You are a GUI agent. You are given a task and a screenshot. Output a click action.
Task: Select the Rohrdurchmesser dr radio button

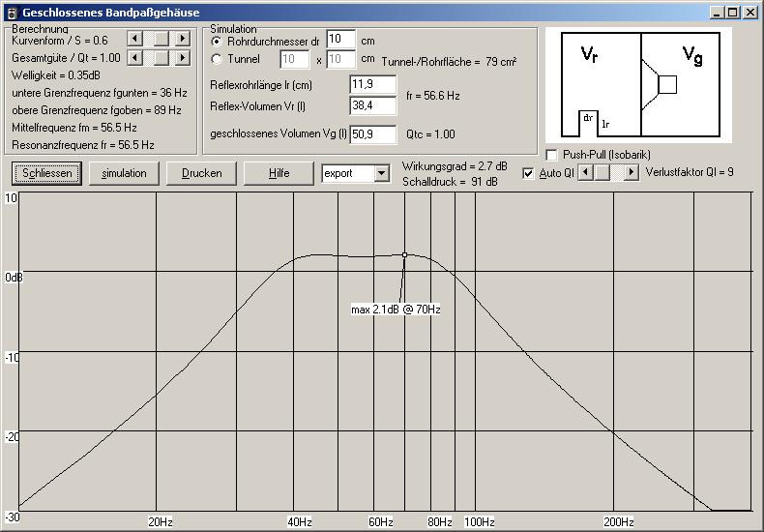click(x=217, y=42)
